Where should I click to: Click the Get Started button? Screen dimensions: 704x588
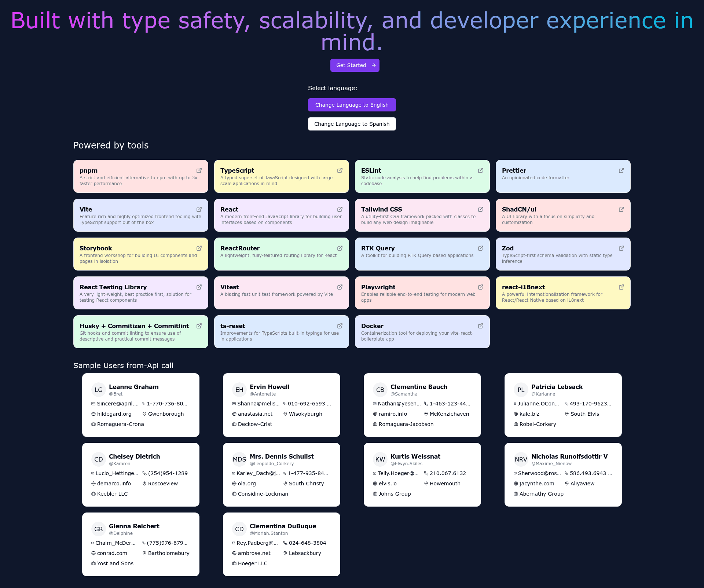tap(355, 65)
